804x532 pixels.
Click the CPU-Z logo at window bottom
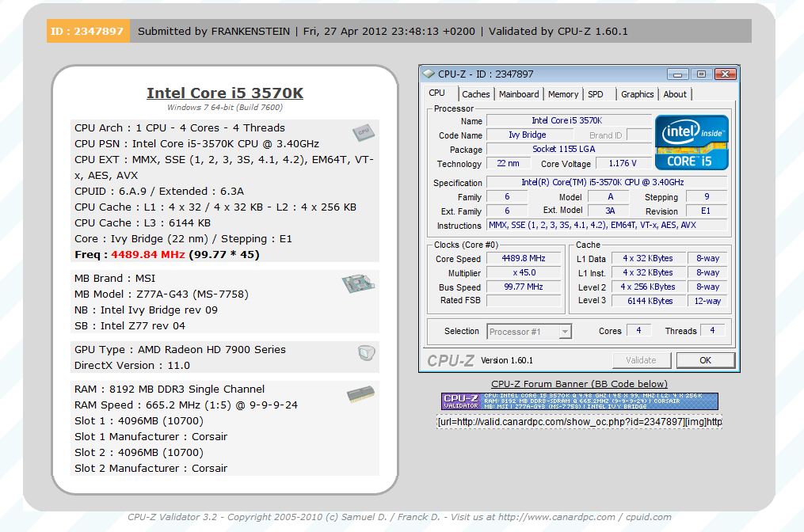click(451, 360)
